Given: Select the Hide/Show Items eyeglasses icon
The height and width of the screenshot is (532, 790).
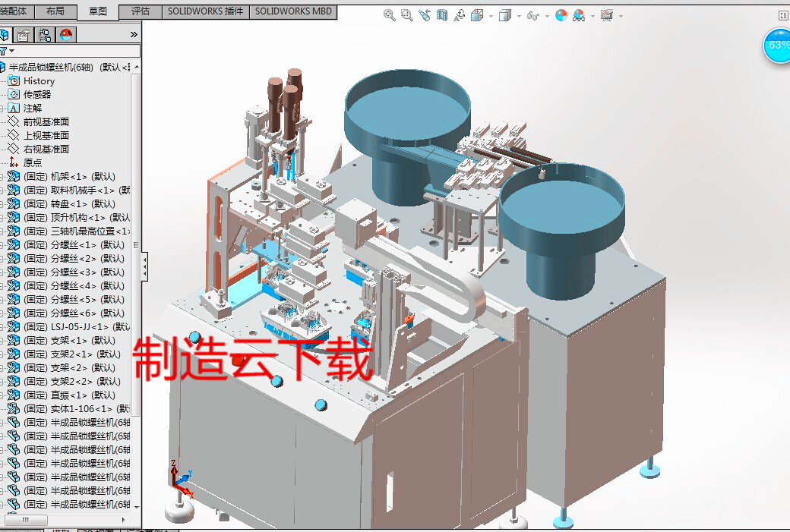Looking at the screenshot, I should [532, 14].
